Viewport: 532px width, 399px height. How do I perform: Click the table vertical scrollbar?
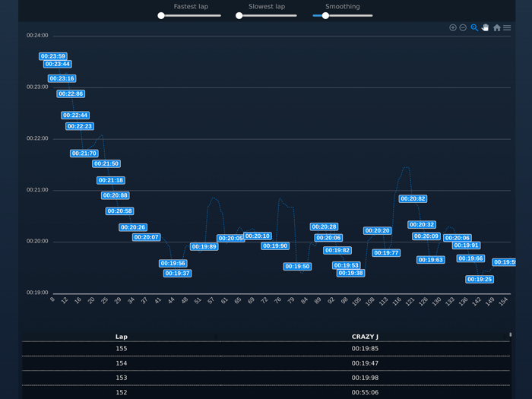[x=510, y=335]
